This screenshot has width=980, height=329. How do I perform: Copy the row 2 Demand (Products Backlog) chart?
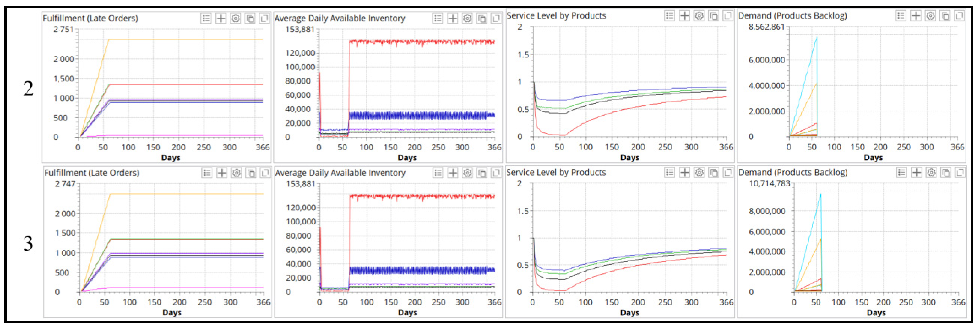point(945,16)
